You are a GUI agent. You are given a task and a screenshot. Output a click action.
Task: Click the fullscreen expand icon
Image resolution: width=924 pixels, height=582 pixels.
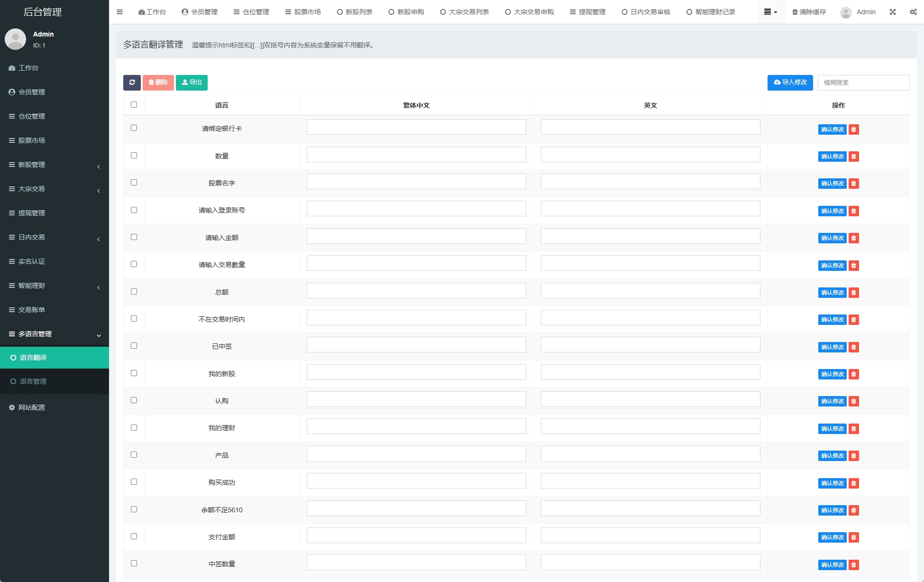pos(893,12)
